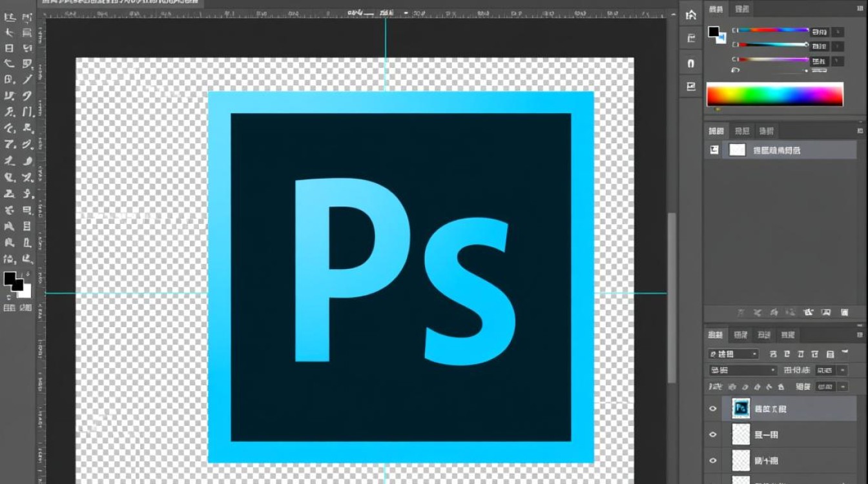Click the Color panel blue background swatch
Screen dimensions: 868x484
721,38
